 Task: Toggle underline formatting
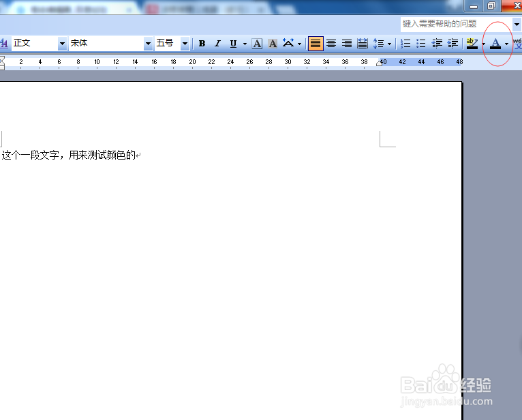pos(233,44)
